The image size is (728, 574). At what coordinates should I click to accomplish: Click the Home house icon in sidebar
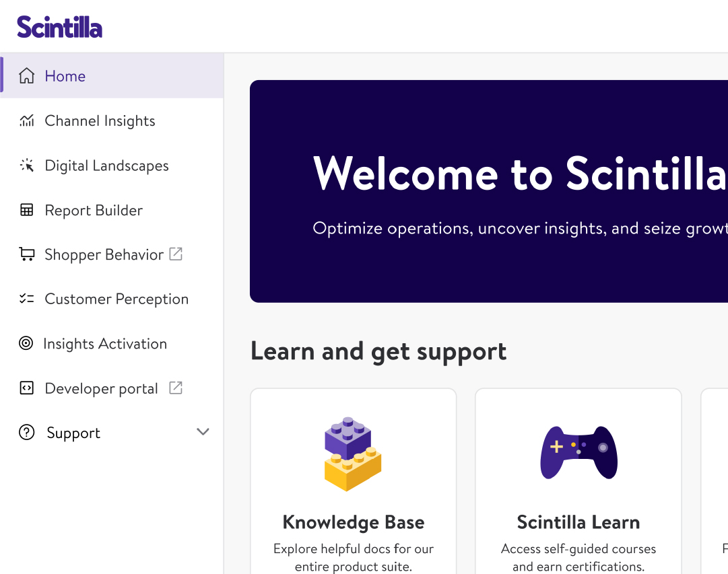26,76
